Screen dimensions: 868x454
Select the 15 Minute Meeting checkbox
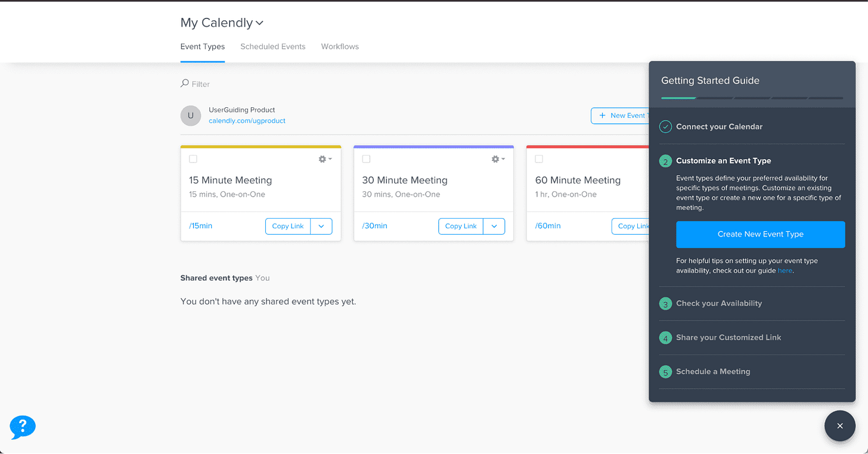(193, 158)
